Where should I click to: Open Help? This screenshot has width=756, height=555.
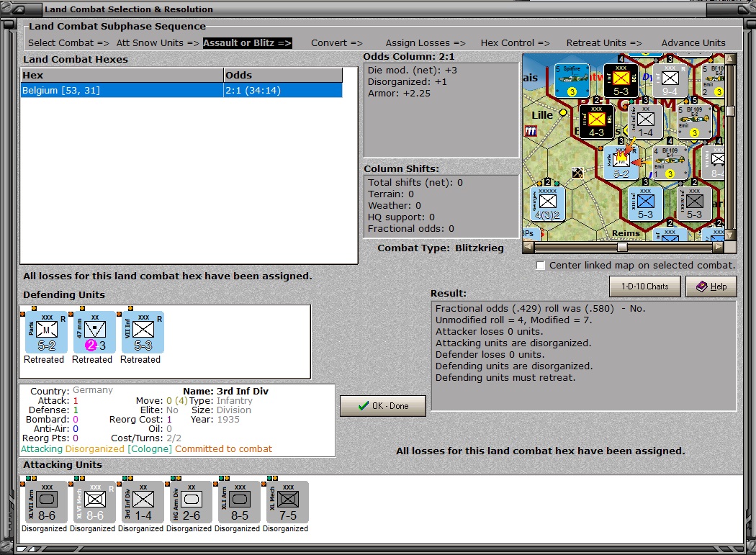711,286
